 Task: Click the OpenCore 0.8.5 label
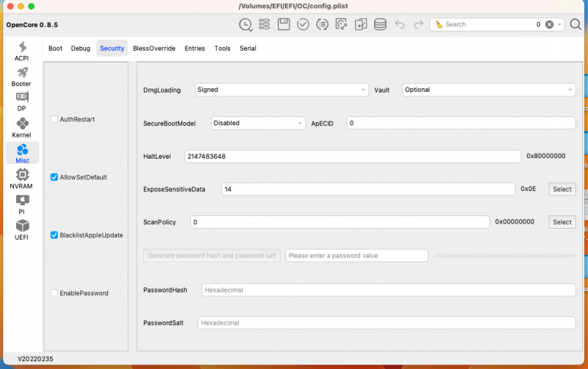(x=32, y=25)
